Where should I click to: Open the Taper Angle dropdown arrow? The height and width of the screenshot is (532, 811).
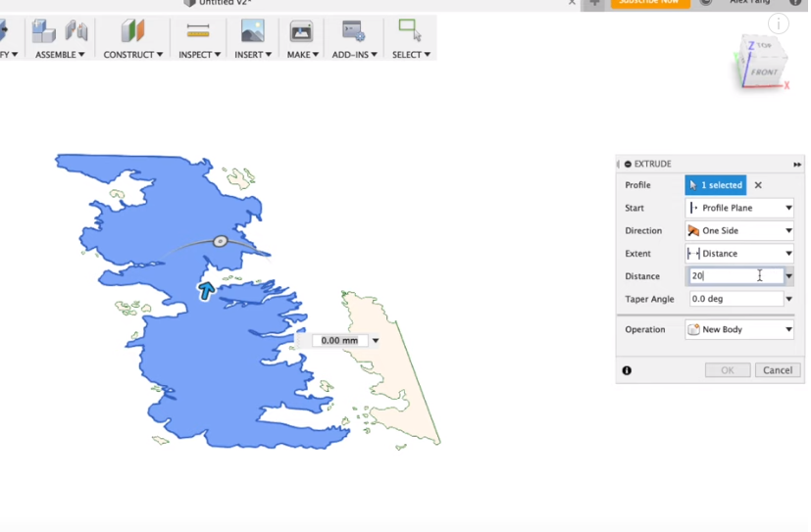[x=789, y=299]
